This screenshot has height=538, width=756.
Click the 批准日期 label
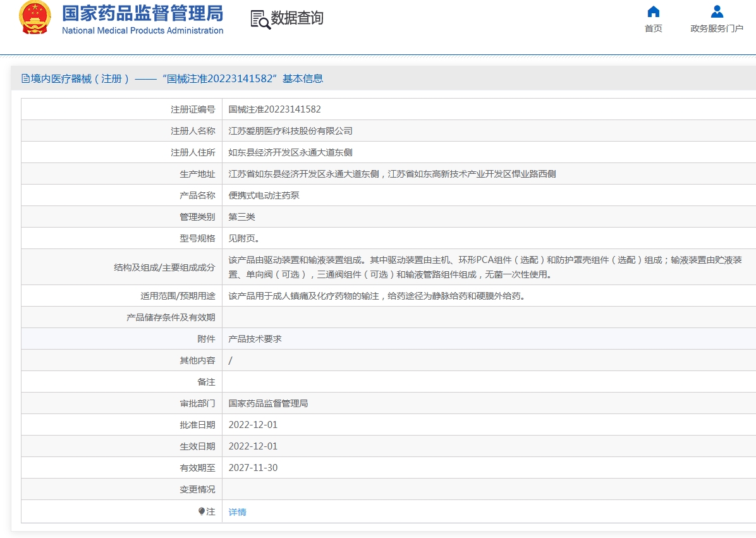click(197, 425)
